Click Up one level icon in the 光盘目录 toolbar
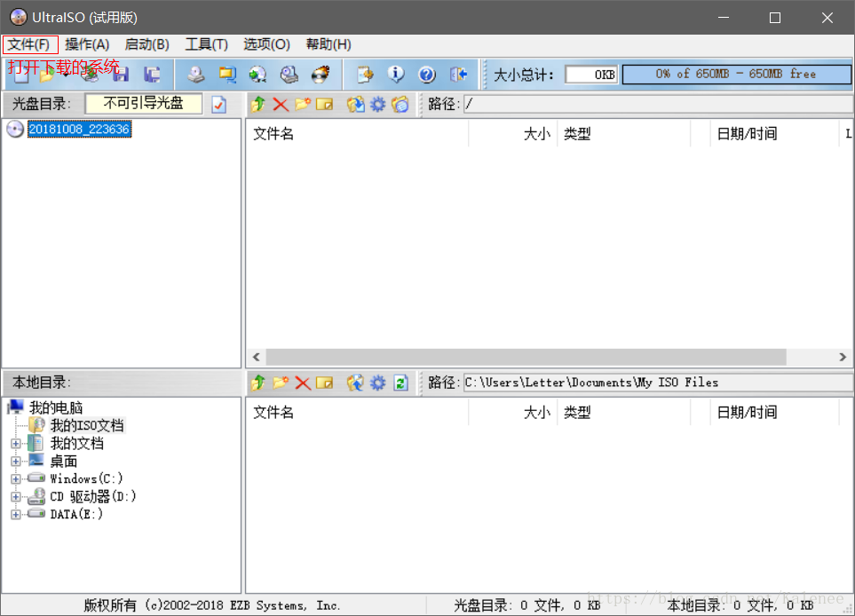 pos(257,104)
